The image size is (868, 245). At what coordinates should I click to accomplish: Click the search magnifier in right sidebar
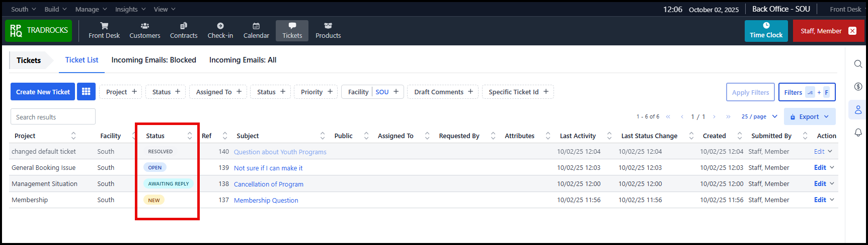coord(858,64)
